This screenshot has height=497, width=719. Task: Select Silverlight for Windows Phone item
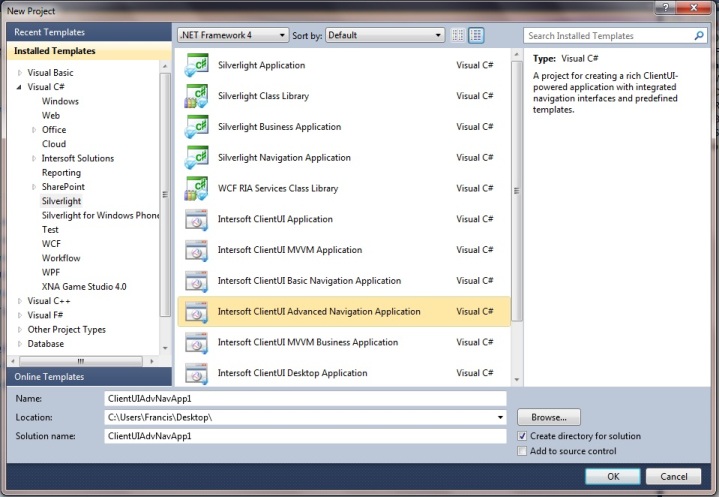[100, 215]
